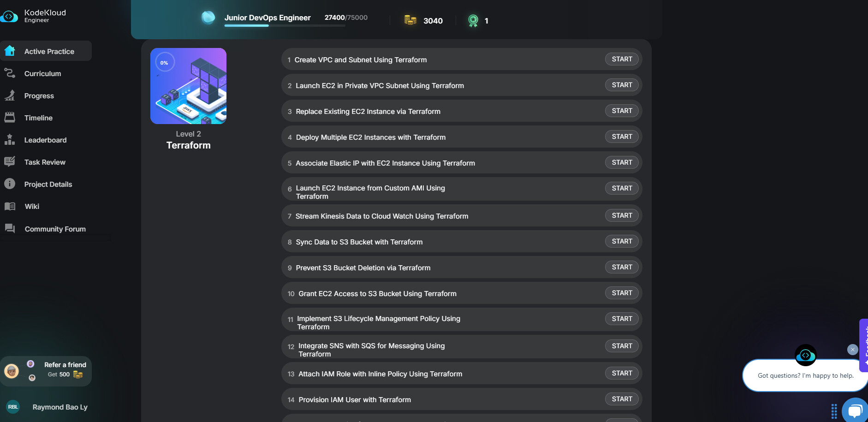Click the KodeKloud Engineer logo icon

pyautogui.click(x=9, y=17)
